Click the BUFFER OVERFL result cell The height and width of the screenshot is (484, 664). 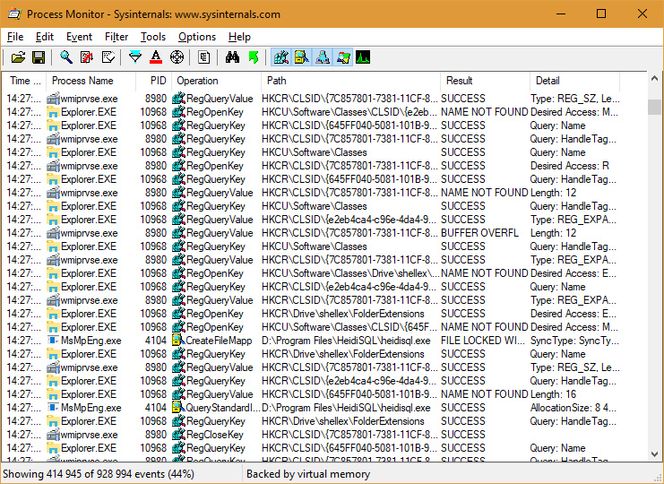[x=479, y=233]
